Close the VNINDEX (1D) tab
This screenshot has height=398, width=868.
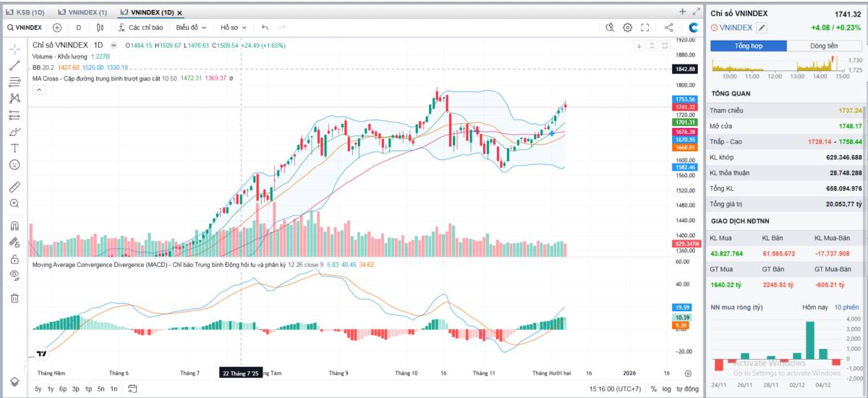[x=179, y=13]
